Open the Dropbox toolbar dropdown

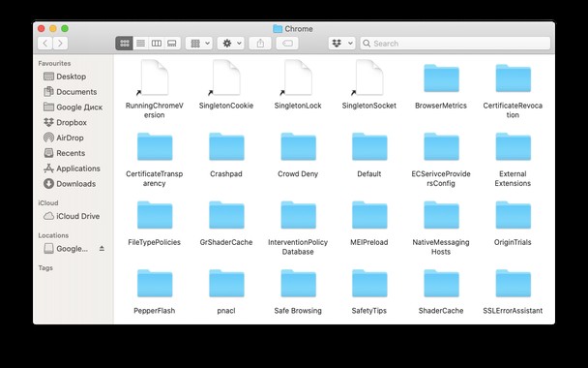point(341,44)
